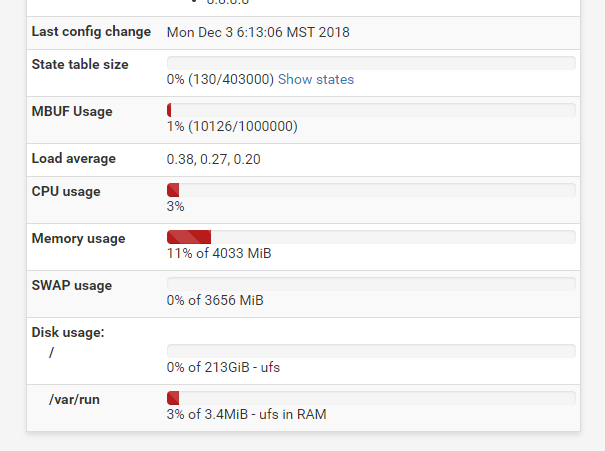
Task: Click the Memory usage label
Action: pos(78,239)
